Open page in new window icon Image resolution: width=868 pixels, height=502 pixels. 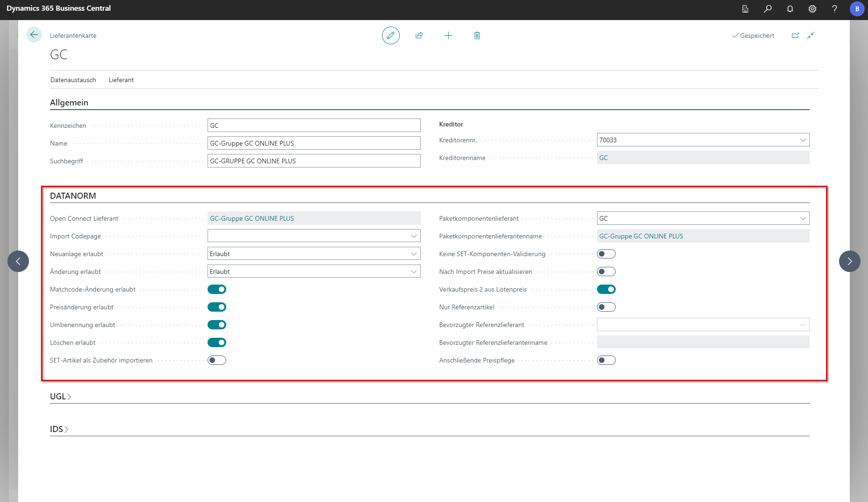[795, 35]
